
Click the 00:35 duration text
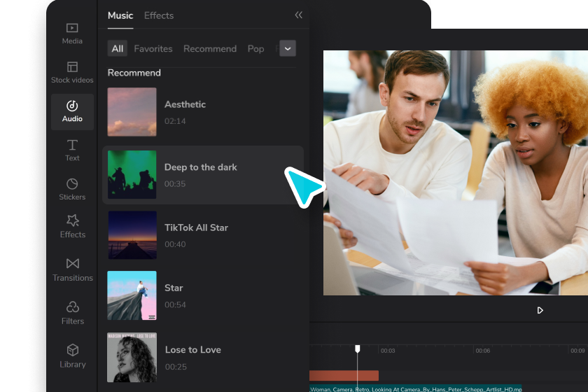point(175,184)
